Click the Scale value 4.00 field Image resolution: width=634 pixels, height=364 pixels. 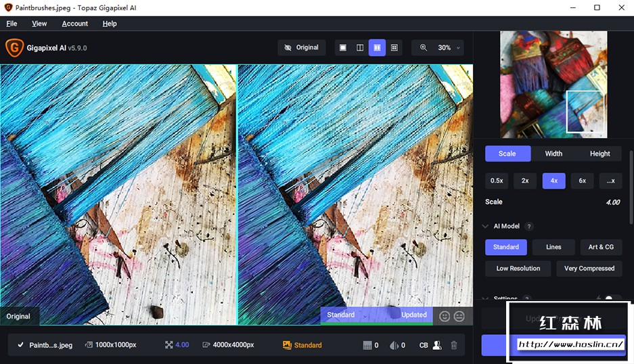[613, 202]
